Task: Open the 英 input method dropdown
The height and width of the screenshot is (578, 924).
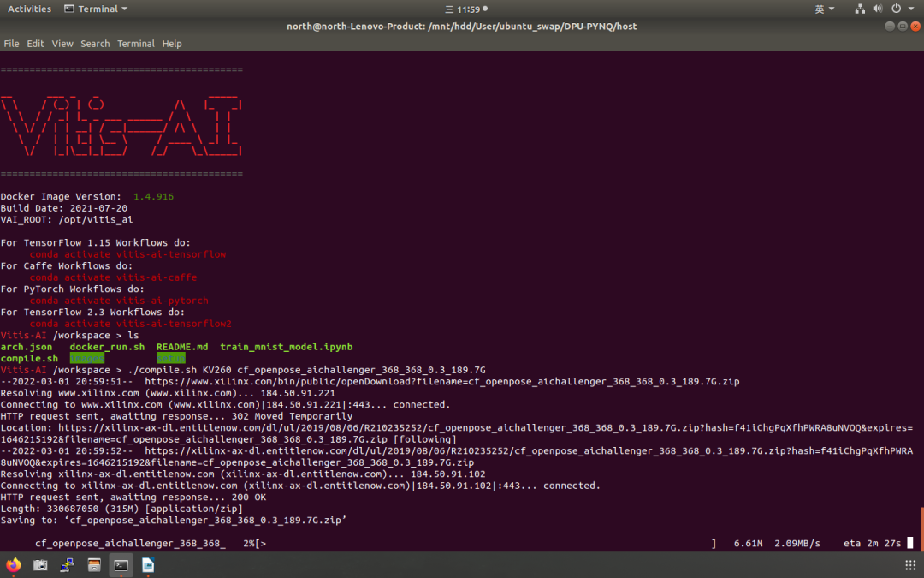Action: [825, 9]
